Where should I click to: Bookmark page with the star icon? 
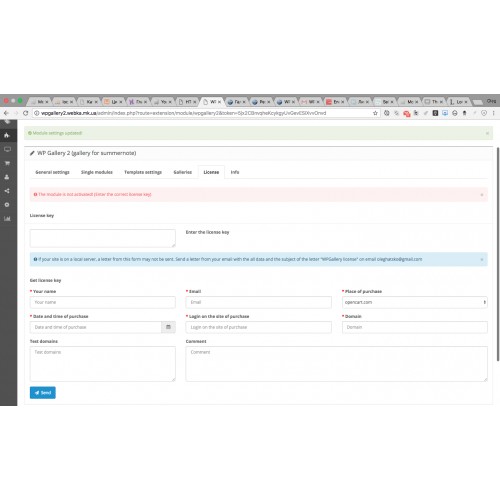(x=375, y=113)
